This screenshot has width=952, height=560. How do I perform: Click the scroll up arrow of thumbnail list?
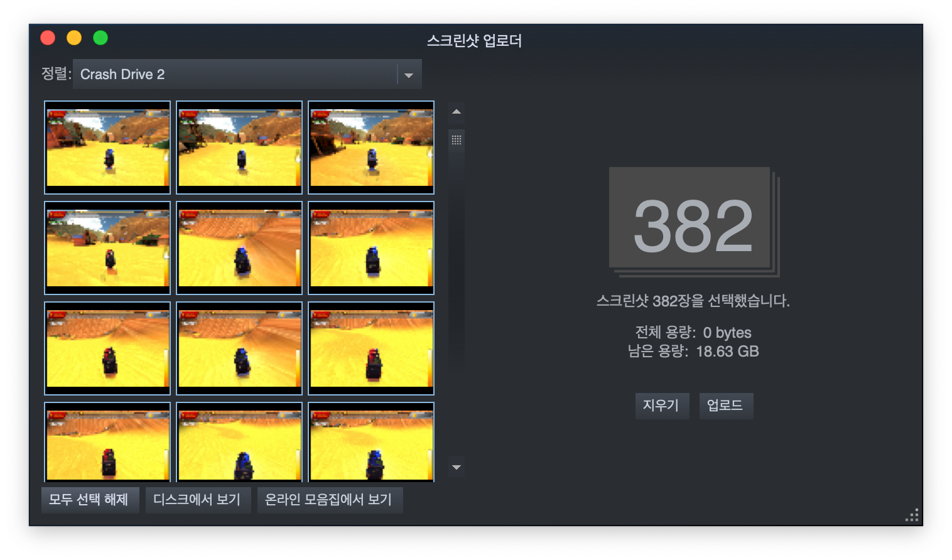pyautogui.click(x=457, y=111)
